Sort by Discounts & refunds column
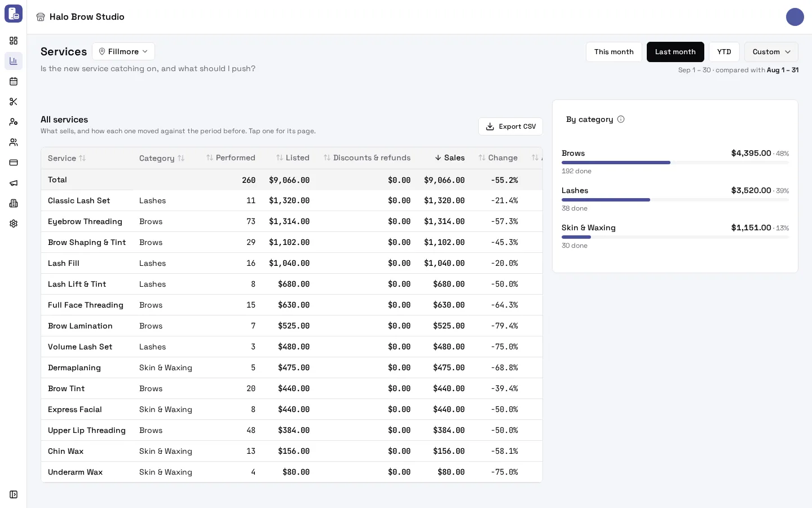812x508 pixels. 367,157
